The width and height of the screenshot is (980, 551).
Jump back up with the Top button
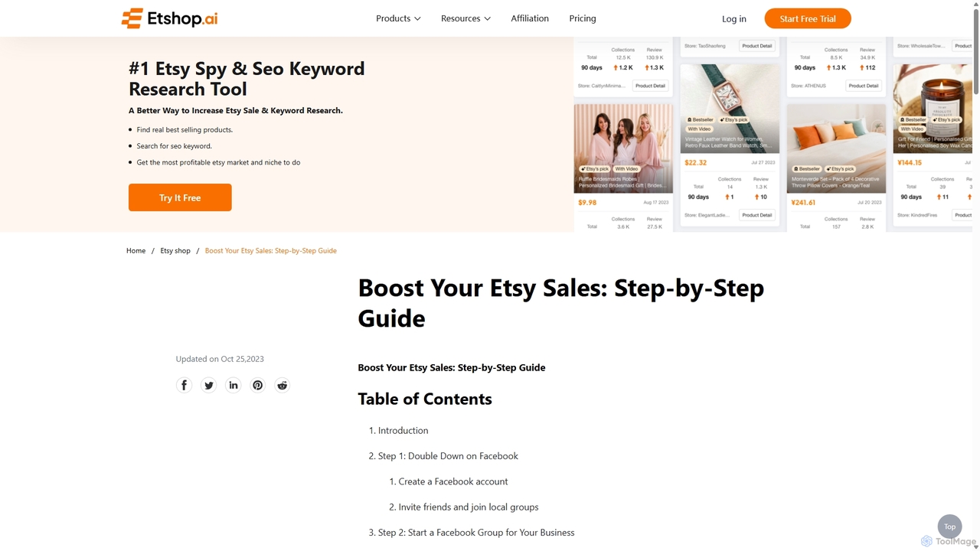(x=949, y=527)
